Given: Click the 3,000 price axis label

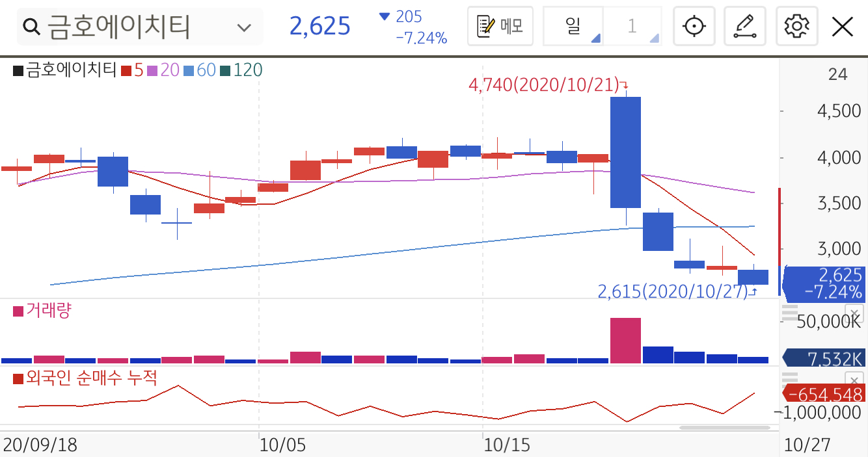Looking at the screenshot, I should [838, 248].
